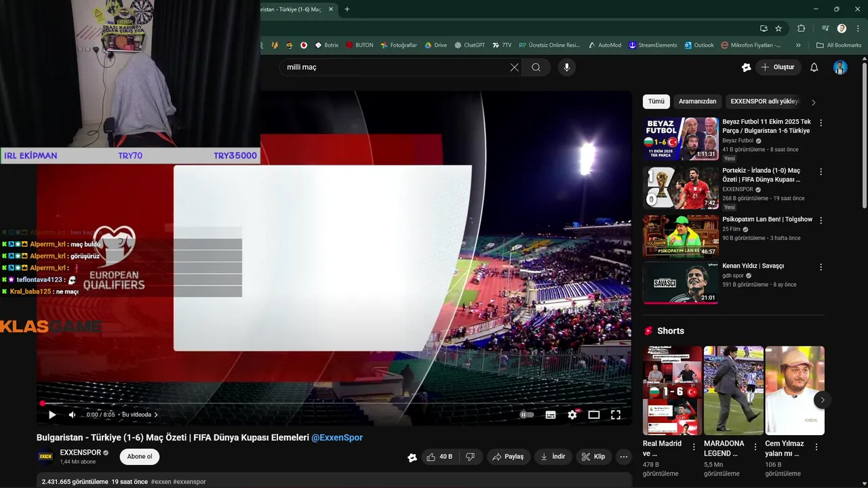868x488 pixels.
Task: Open more actions three-dot button under video
Action: (624, 457)
